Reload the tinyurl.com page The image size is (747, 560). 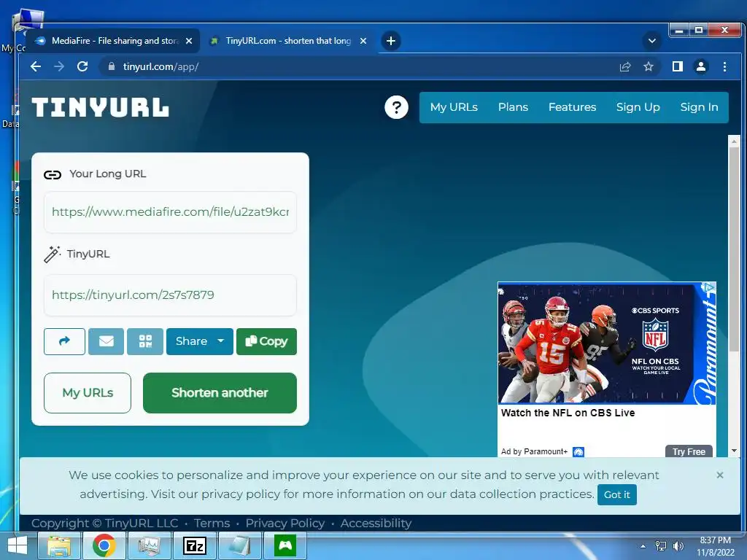(82, 66)
